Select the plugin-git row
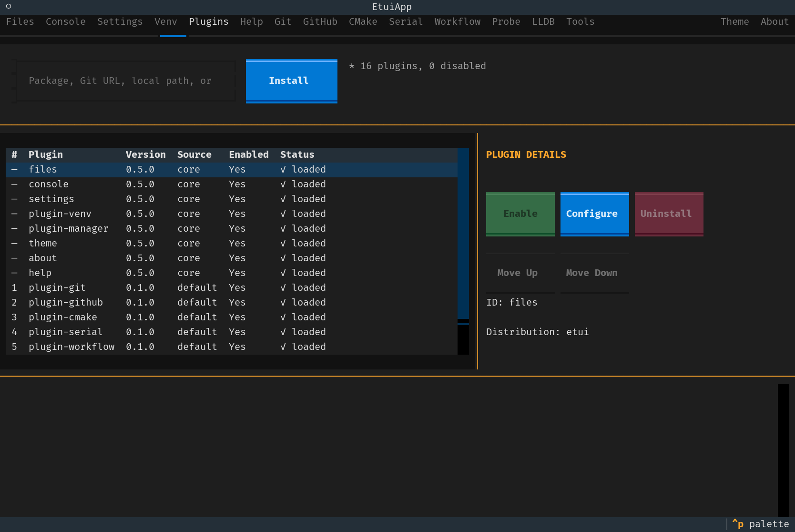795x532 pixels. pyautogui.click(x=232, y=288)
